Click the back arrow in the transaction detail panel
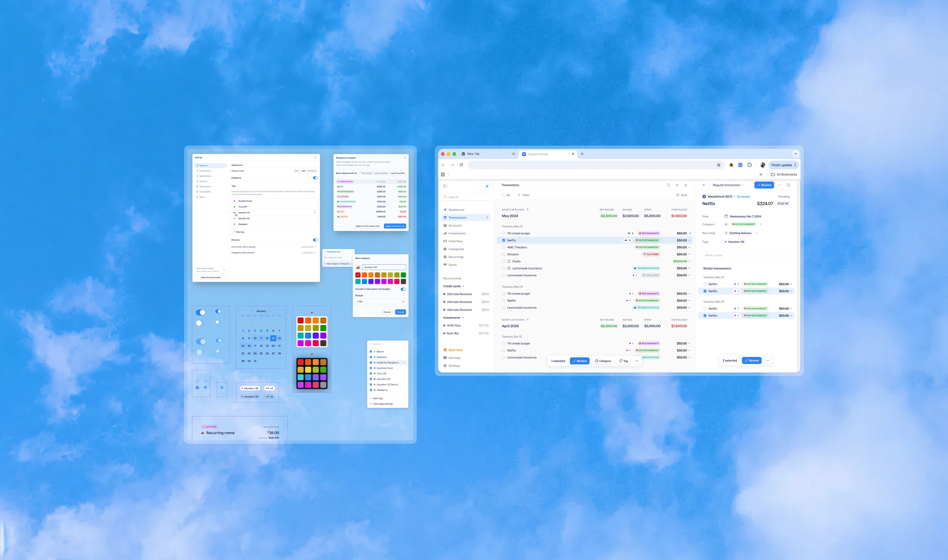The height and width of the screenshot is (560, 948). [704, 185]
